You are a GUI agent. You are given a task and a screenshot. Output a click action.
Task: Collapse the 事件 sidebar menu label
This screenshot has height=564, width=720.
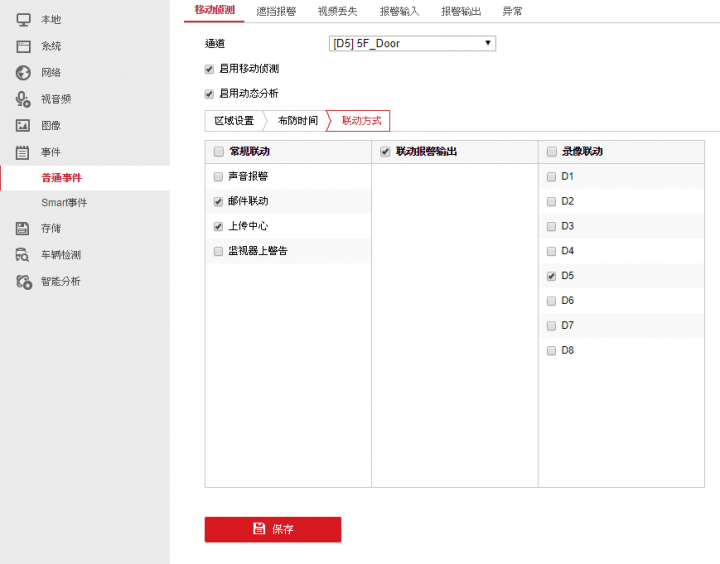click(x=51, y=152)
